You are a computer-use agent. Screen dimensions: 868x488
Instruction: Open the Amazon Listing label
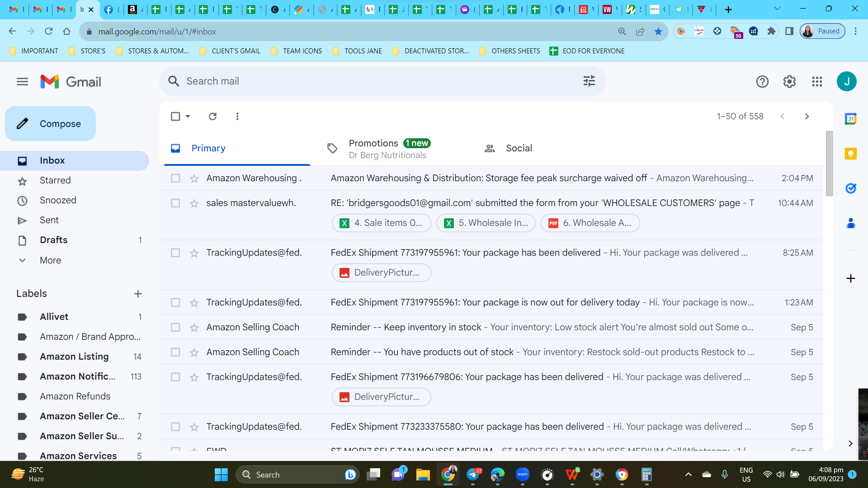point(75,357)
